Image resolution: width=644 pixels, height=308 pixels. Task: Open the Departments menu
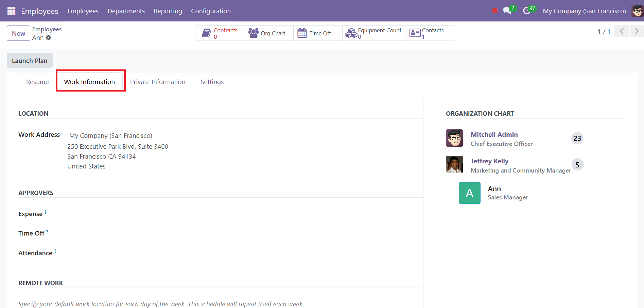click(126, 11)
